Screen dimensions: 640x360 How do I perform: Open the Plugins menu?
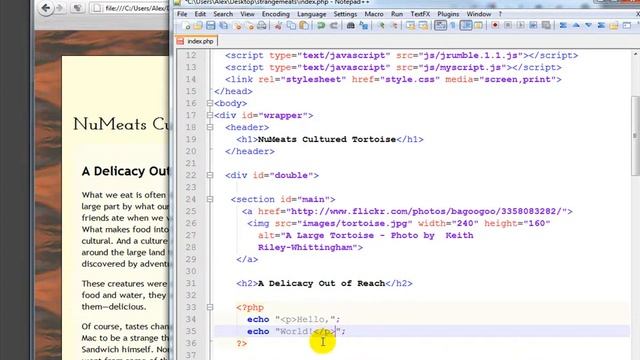tap(448, 14)
